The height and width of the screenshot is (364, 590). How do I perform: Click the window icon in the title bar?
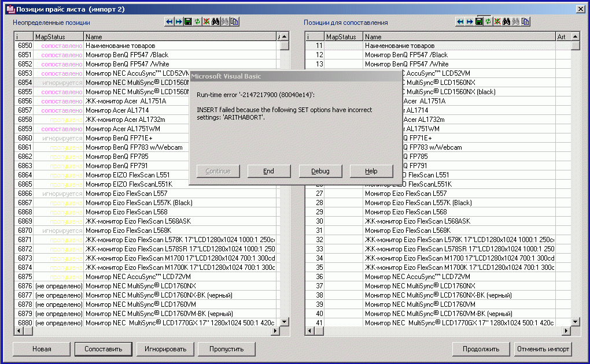pyautogui.click(x=10, y=9)
